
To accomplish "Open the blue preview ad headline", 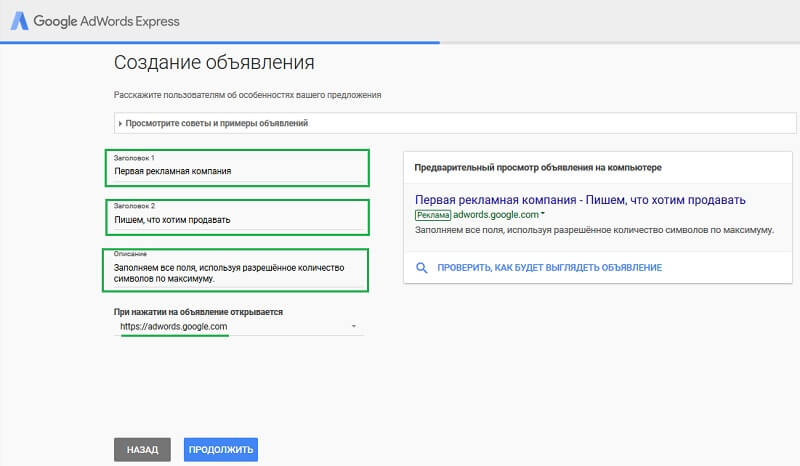I will 579,200.
